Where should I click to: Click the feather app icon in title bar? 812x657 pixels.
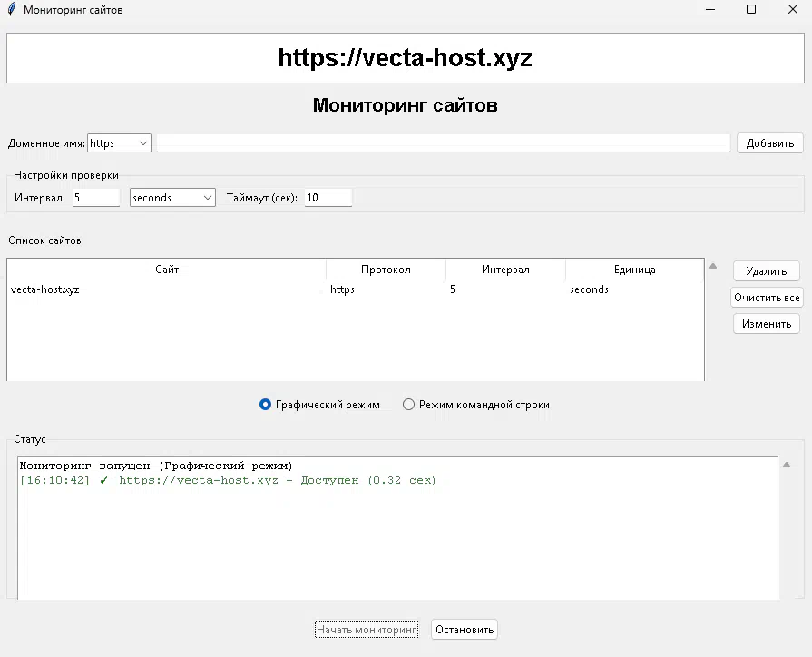click(11, 10)
